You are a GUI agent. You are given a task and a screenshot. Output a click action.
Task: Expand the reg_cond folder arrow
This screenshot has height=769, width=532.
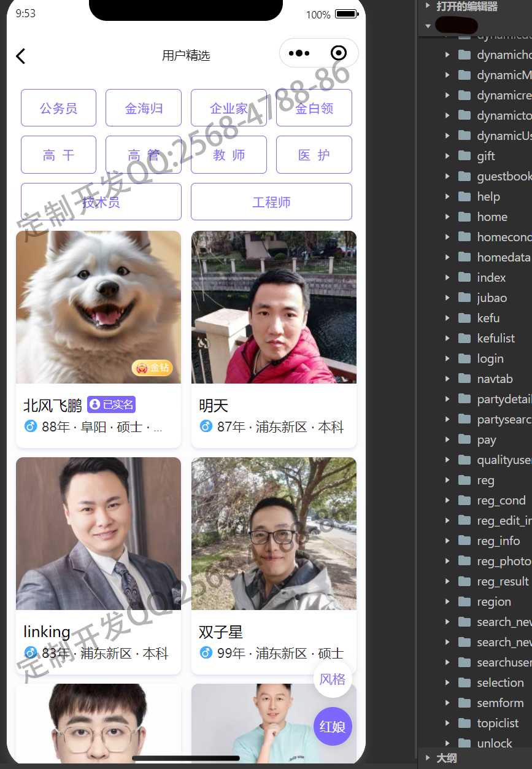tap(447, 500)
